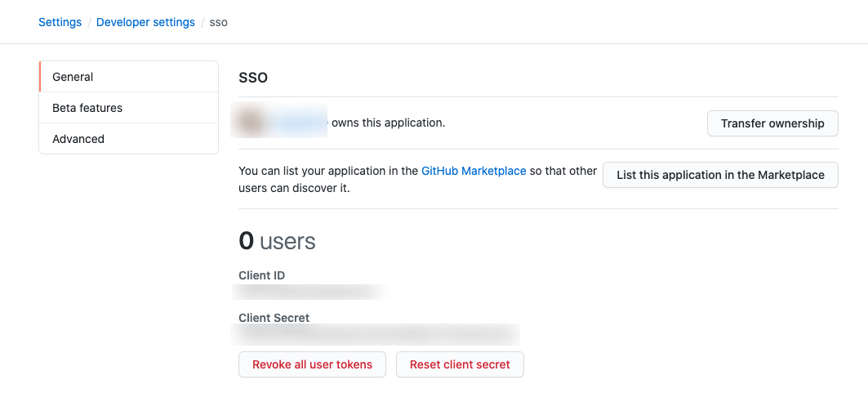Follow the GitHub Marketplace link
Image resolution: width=868 pixels, height=393 pixels.
(474, 172)
